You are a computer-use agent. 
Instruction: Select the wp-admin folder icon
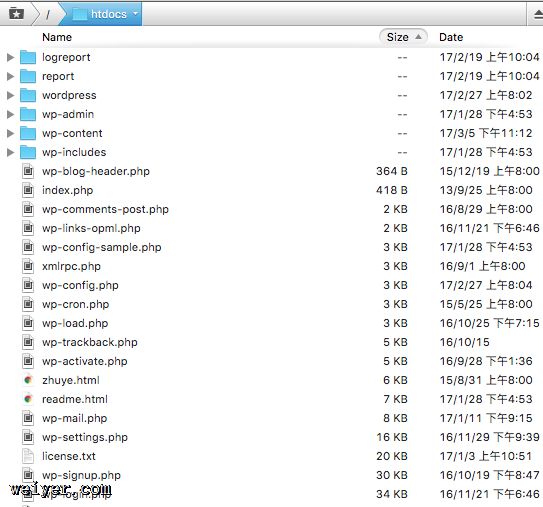pyautogui.click(x=28, y=114)
